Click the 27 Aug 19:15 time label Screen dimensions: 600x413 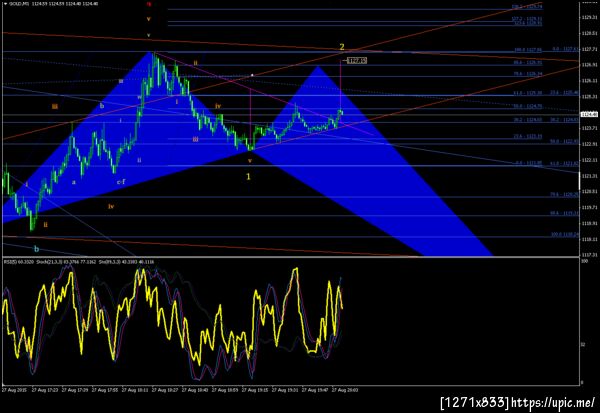point(255,390)
